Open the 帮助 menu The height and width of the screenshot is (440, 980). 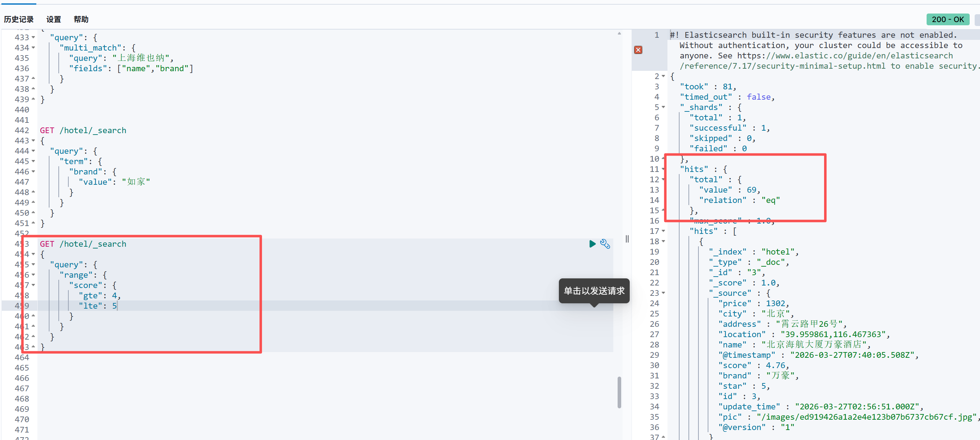point(81,19)
